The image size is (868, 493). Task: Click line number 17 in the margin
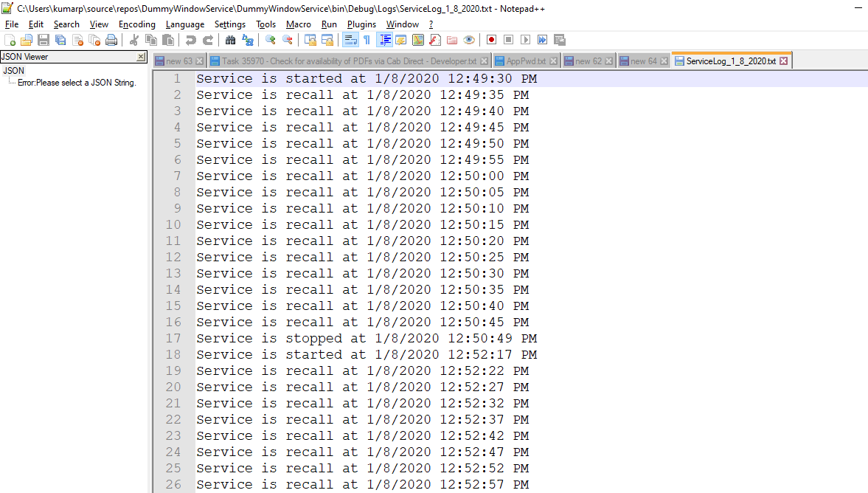(173, 338)
